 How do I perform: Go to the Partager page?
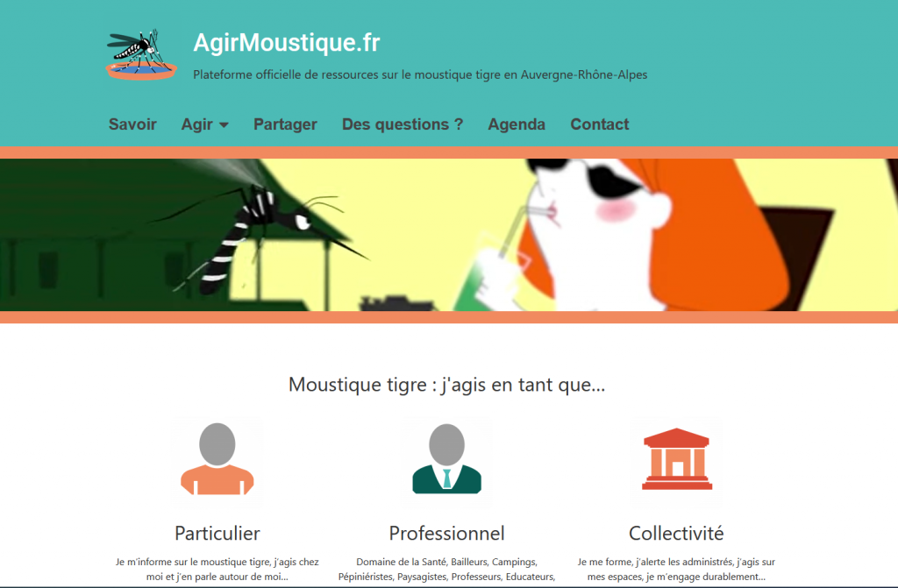[285, 124]
